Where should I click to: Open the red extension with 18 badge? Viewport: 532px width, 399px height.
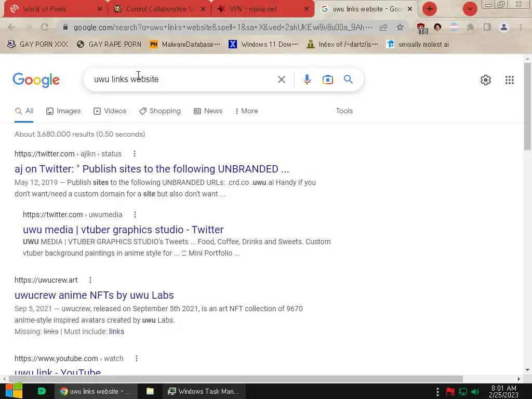[x=421, y=28]
